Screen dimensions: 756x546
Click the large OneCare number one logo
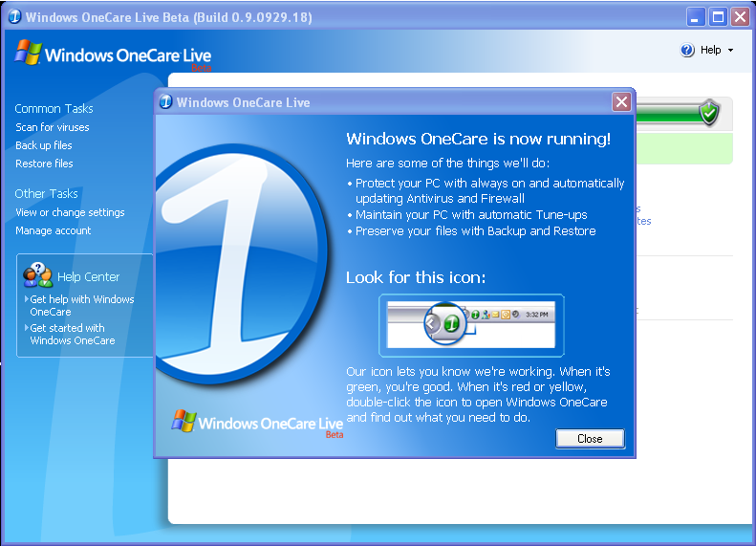click(240, 264)
